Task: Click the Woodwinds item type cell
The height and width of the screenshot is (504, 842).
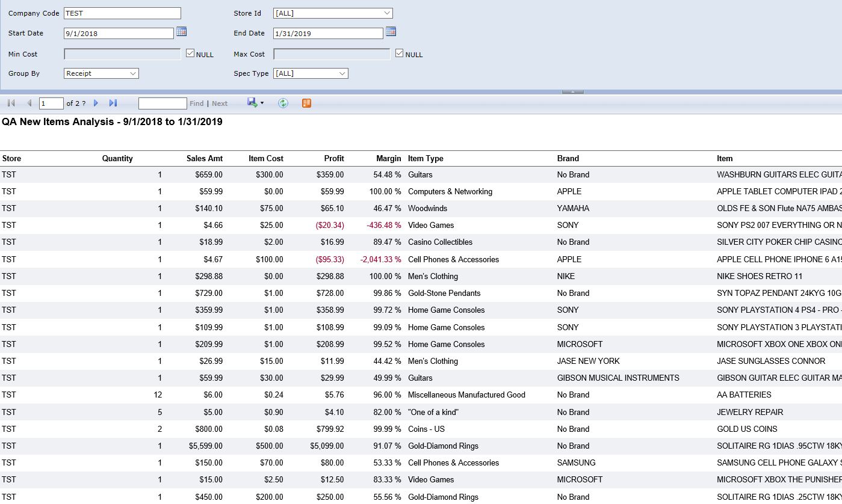Action: coord(427,209)
